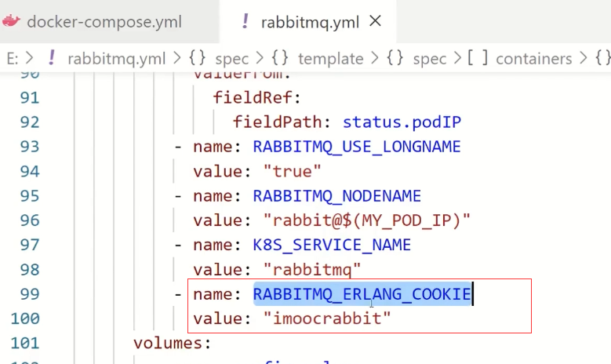Viewport: 611px width, 364px height.
Task: Click the fieldPath: key text
Action: pos(282,122)
